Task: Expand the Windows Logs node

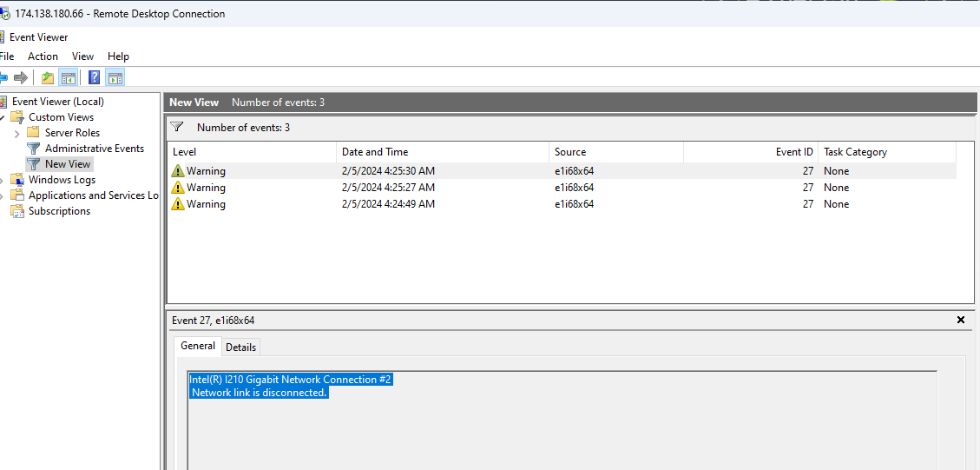Action: point(3,180)
